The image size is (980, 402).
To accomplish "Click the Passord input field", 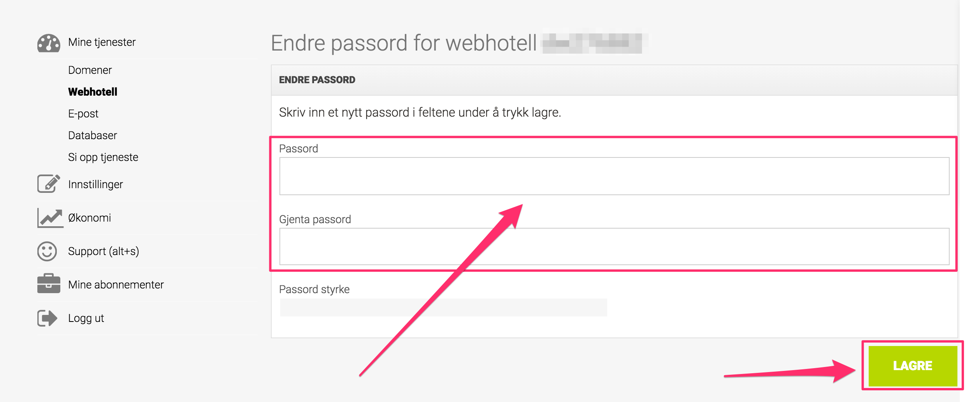I will [x=614, y=176].
